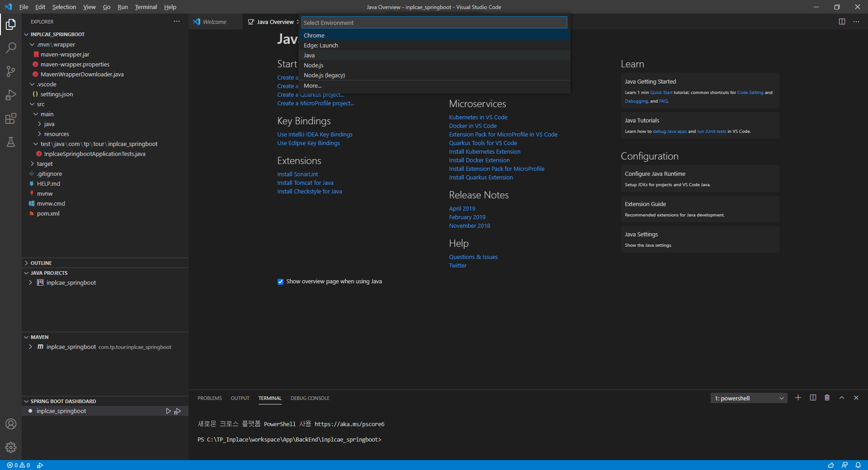Open the Explorer view in activity bar
868x470 pixels.
[11, 24]
